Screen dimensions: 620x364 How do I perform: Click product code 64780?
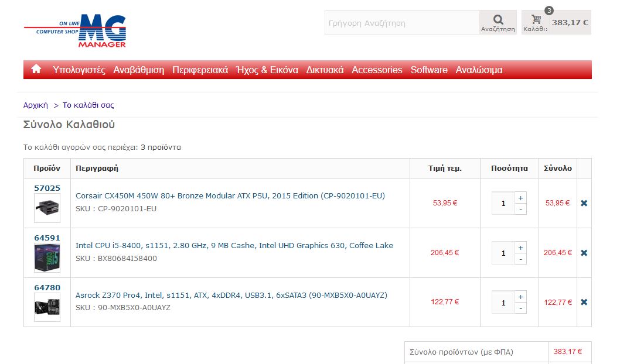point(47,287)
